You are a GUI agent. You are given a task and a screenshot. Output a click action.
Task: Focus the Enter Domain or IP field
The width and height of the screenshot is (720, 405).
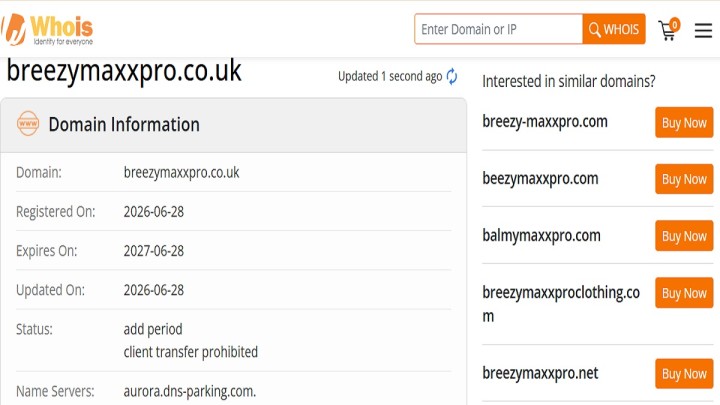pyautogui.click(x=498, y=29)
